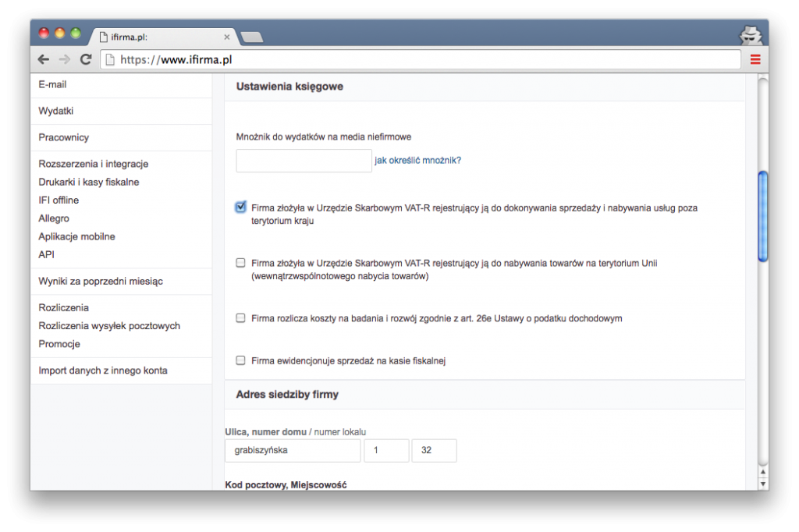Open the Chrome hamburger menu
This screenshot has width=799, height=532.
coord(755,59)
